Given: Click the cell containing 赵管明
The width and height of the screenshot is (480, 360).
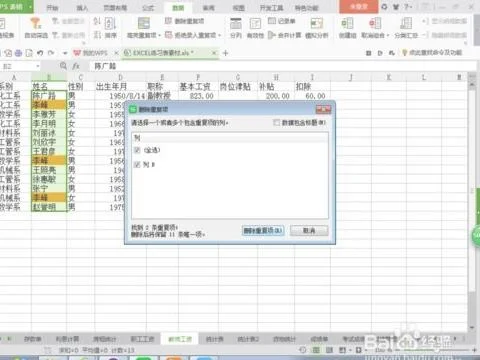Looking at the screenshot, I should click(49, 207).
